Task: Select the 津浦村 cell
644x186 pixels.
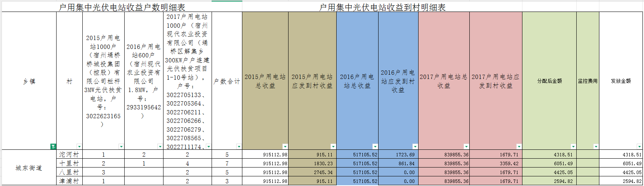Action: [69, 181]
